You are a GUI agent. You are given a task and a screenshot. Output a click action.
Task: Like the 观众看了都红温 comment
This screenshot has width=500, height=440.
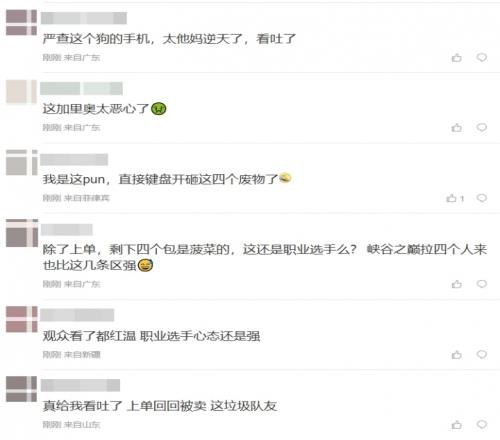457,355
